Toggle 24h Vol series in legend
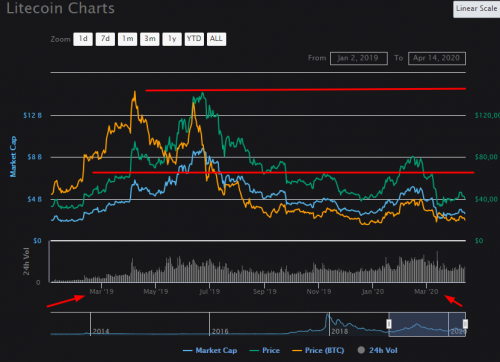500x362 pixels. (x=377, y=350)
